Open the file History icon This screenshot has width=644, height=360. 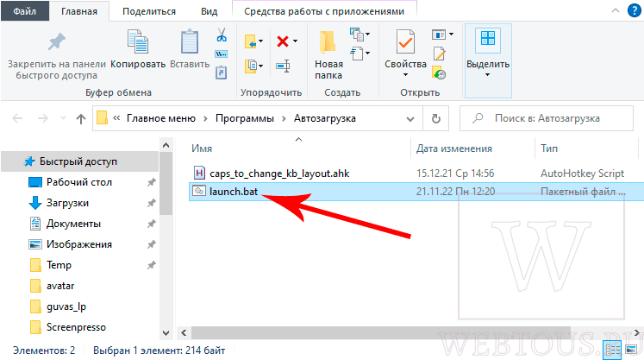coord(439,73)
